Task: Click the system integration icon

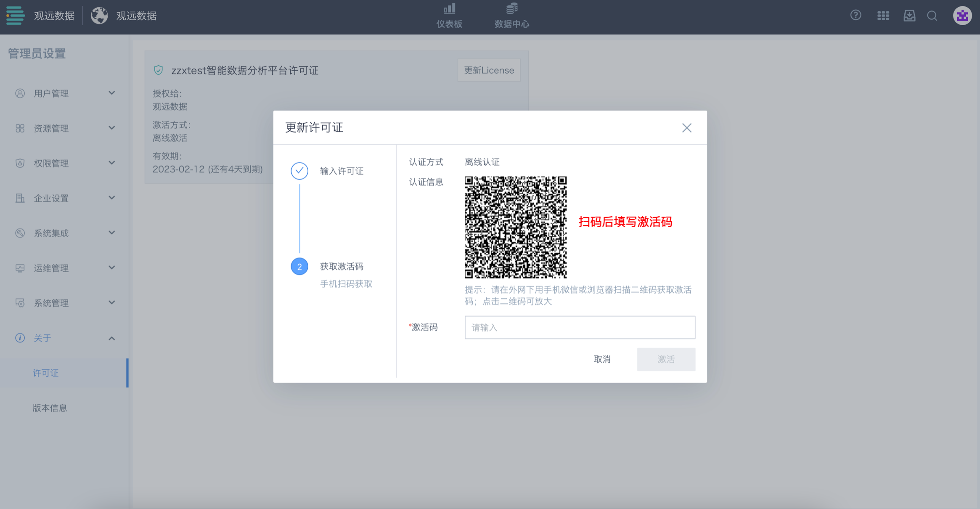Action: [x=20, y=233]
